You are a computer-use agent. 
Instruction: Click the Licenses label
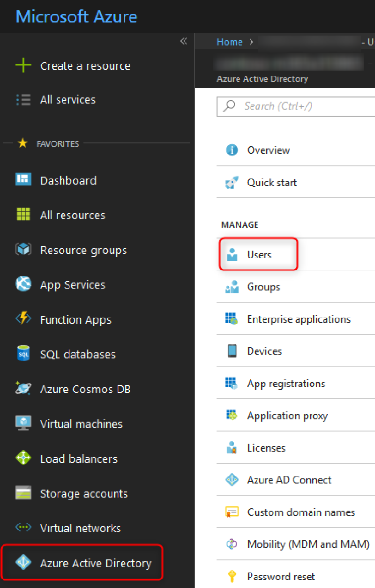[266, 447]
